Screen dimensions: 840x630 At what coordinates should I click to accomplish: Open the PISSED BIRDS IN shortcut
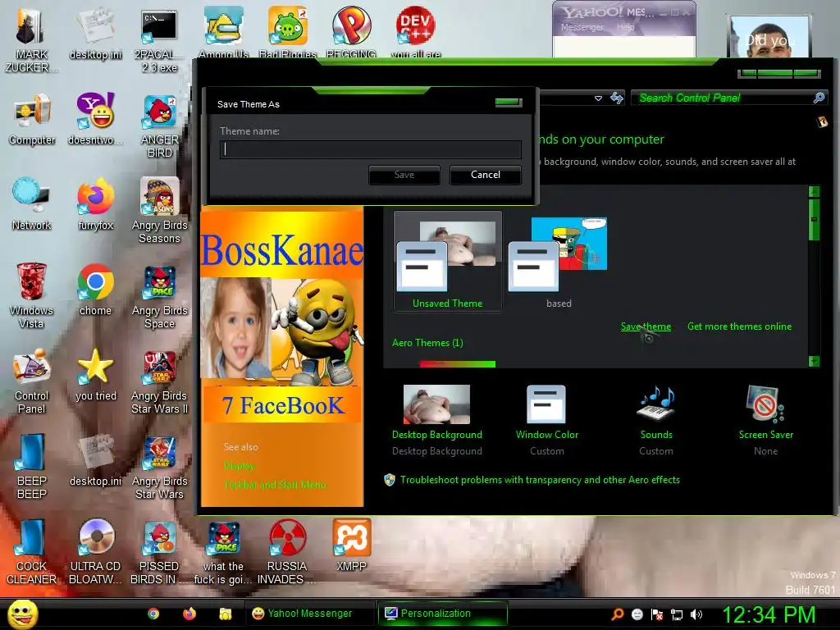tap(160, 552)
